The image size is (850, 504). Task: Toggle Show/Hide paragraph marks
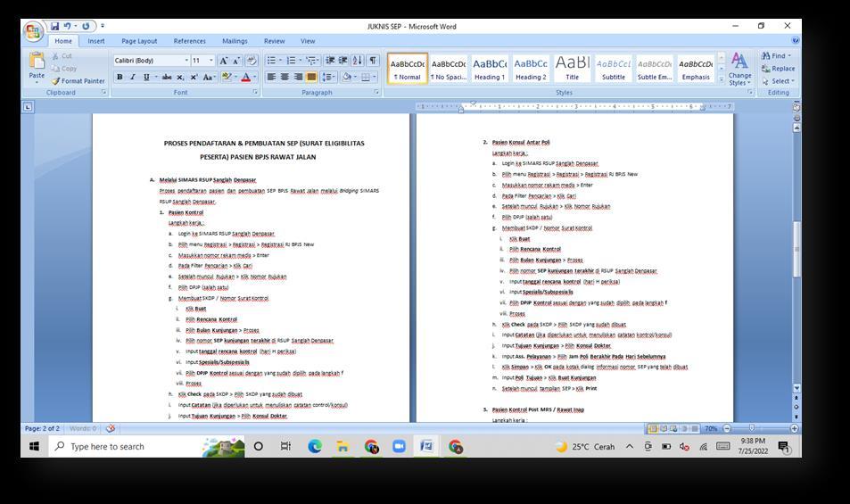[x=373, y=61]
